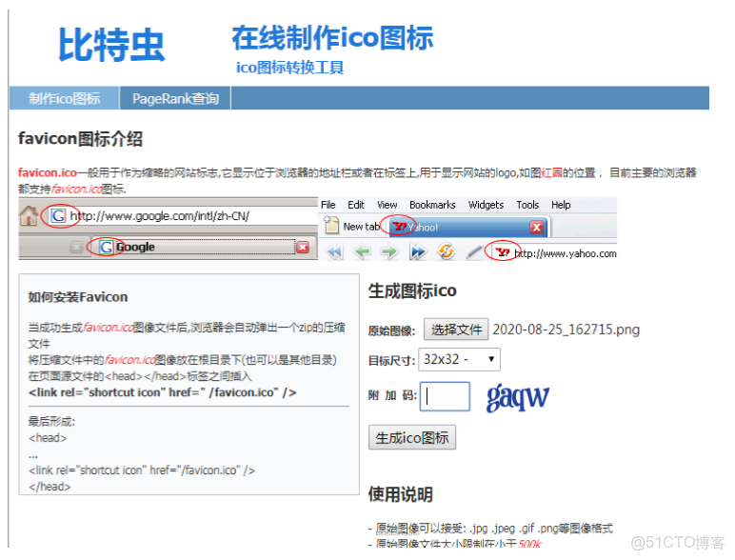Click the selected file name 2020-08-25_162715.png
The image size is (735, 560).
point(566,330)
